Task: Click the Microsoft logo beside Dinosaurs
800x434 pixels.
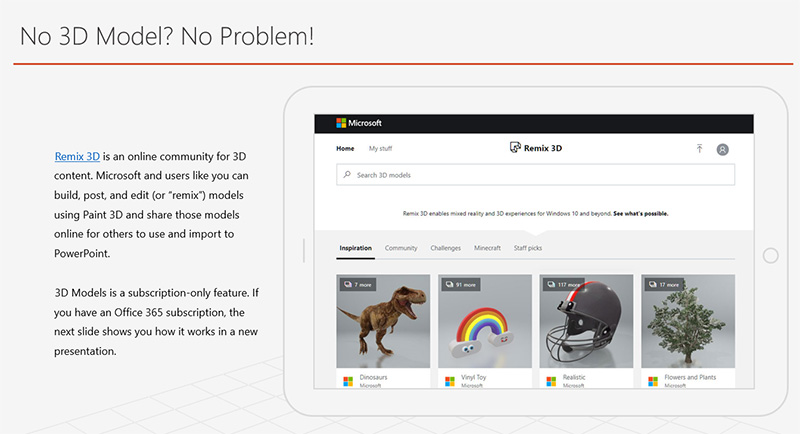Action: 348,381
